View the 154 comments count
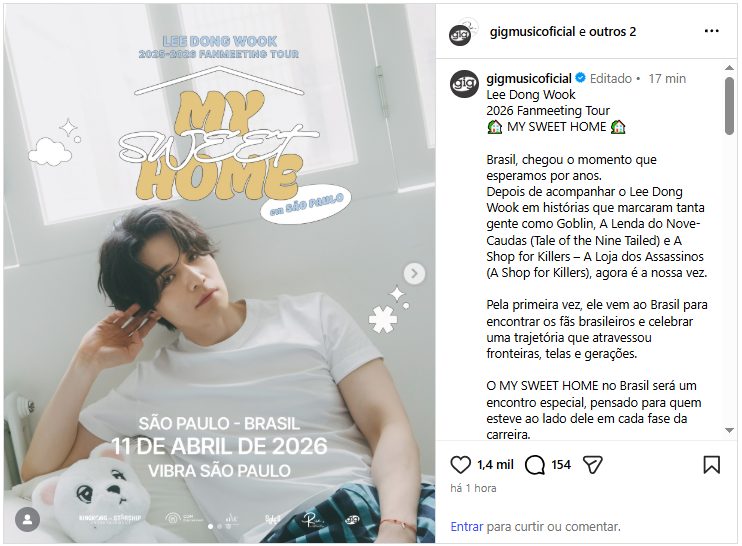The width and height of the screenshot is (742, 546). point(561,465)
